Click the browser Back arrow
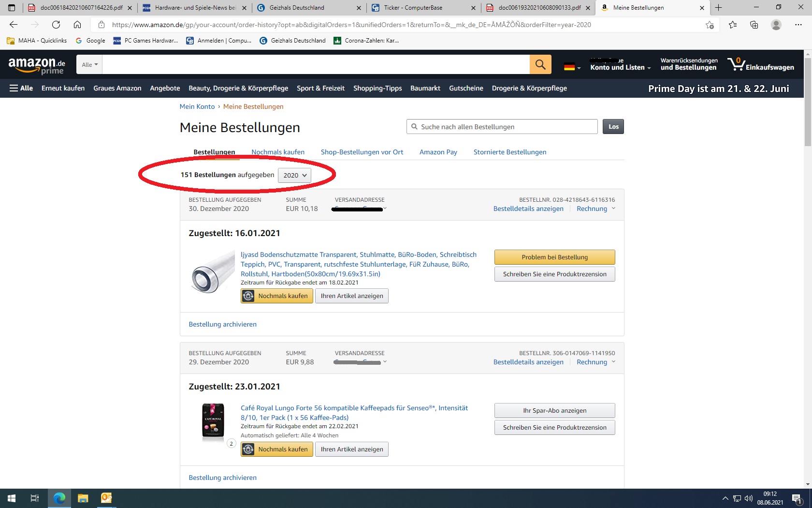Image resolution: width=812 pixels, height=508 pixels. tap(14, 25)
